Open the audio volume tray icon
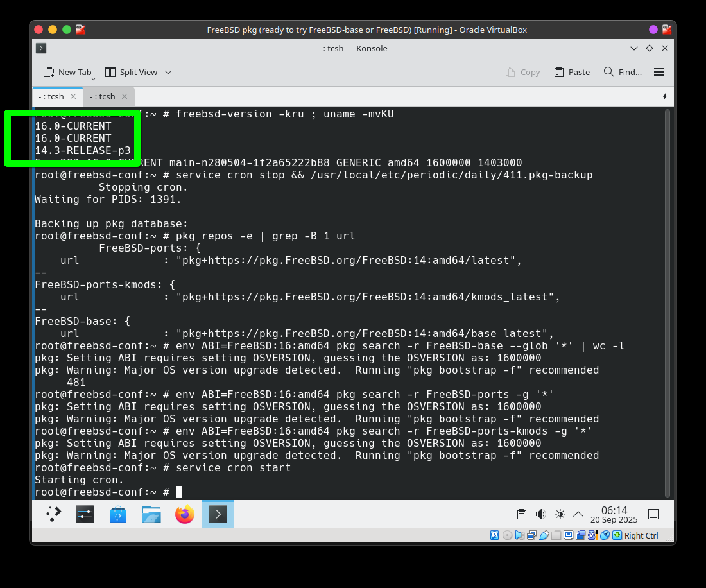Image resolution: width=706 pixels, height=588 pixels. (541, 514)
